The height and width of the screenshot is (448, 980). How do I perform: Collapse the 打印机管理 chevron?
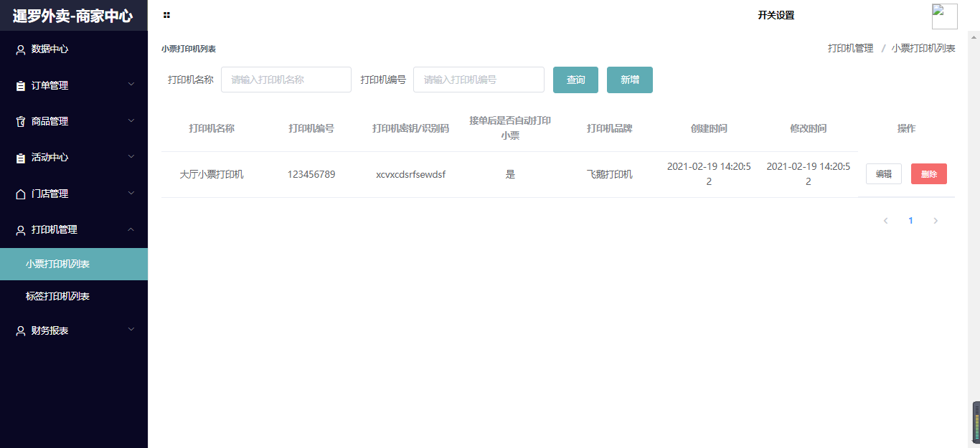pyautogui.click(x=131, y=229)
